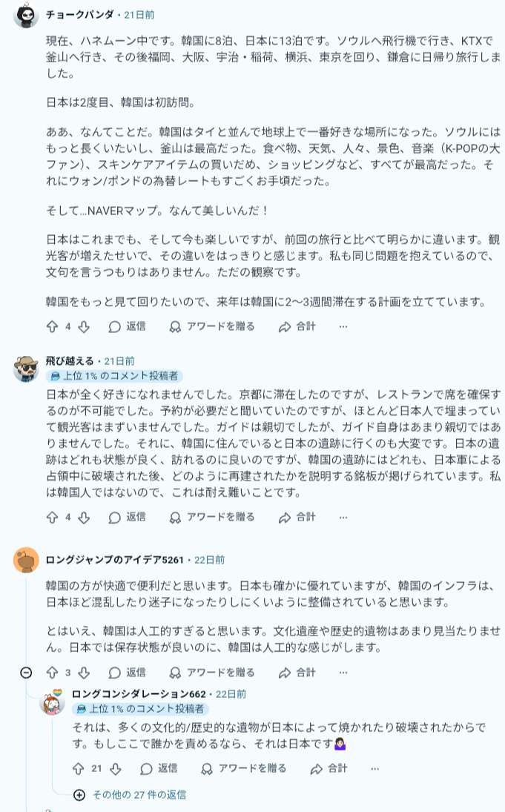Open 飛び越える's avatar thumbnail

click(x=26, y=368)
